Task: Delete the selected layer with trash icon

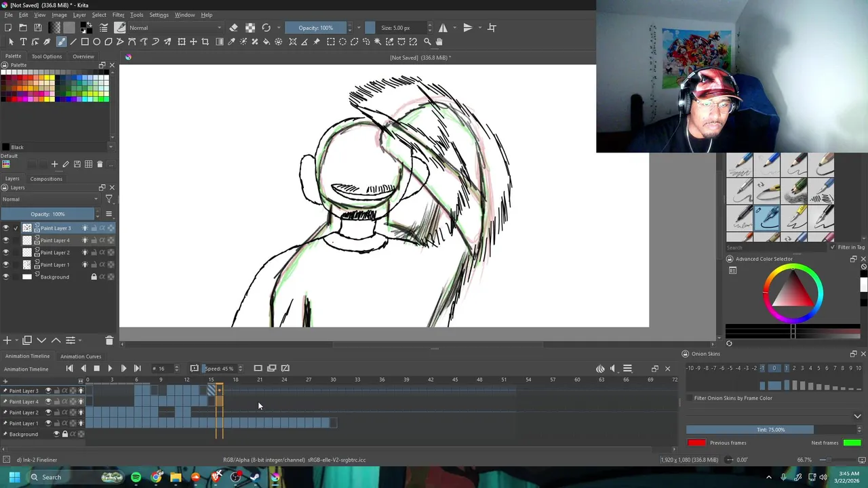Action: coord(109,340)
